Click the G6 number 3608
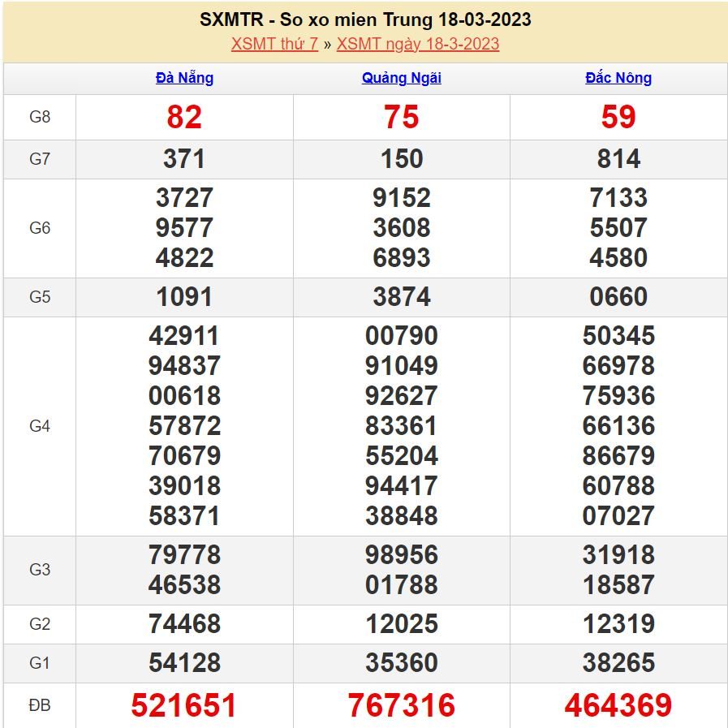The height and width of the screenshot is (728, 728). 402,228
